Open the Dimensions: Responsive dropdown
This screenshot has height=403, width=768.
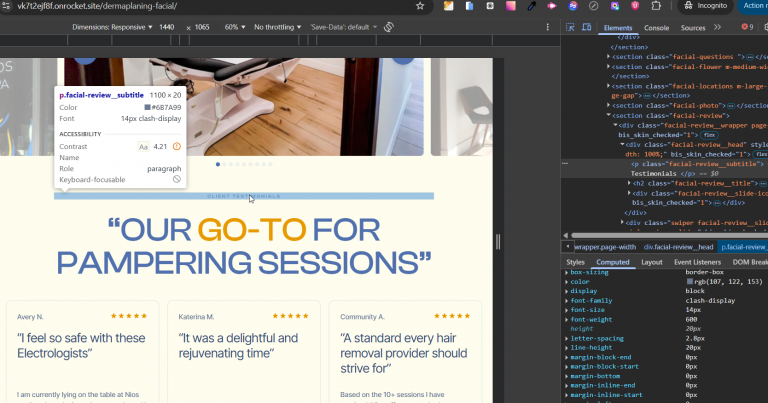[112, 27]
